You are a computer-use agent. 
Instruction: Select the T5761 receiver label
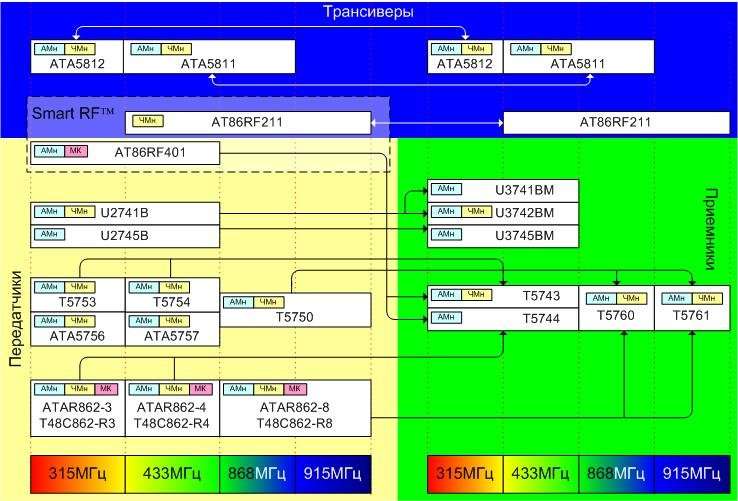coord(691,315)
